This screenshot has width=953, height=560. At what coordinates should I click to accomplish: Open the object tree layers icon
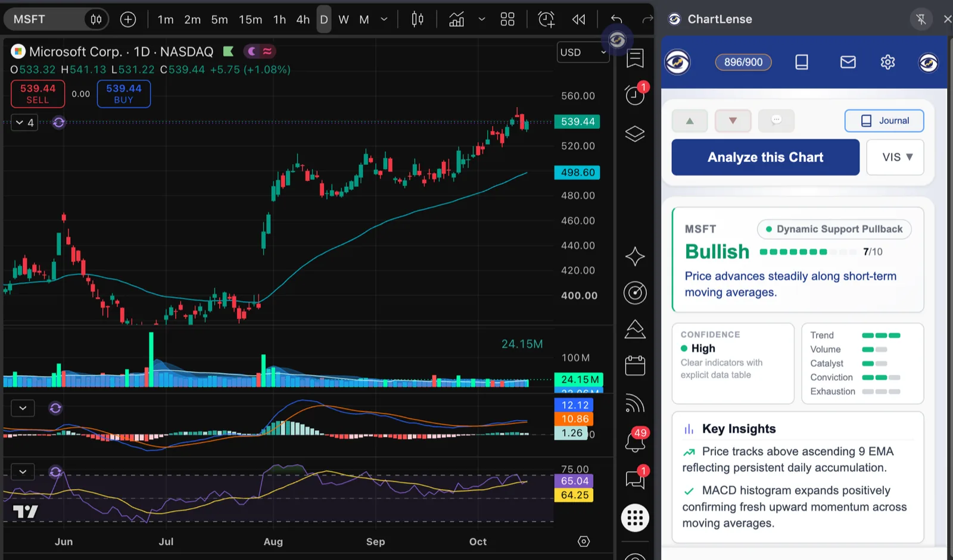pos(635,134)
